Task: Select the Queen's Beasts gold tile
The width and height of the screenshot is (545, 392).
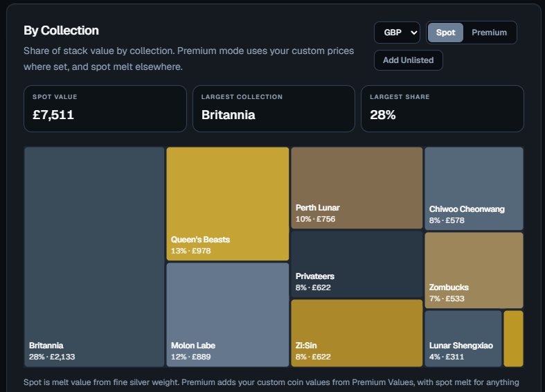Action: [228, 204]
